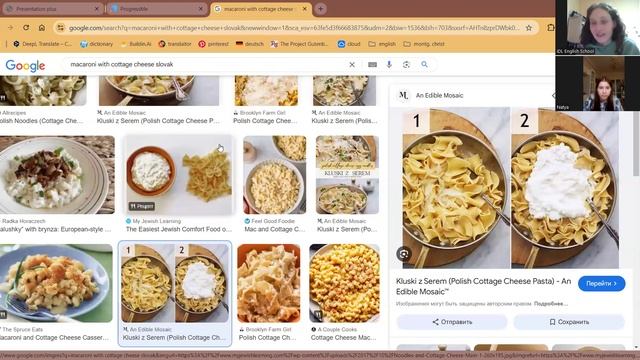Viewport: 640px width, 360px height.
Task: Bookmark this page with the star icon
Action: [529, 28]
